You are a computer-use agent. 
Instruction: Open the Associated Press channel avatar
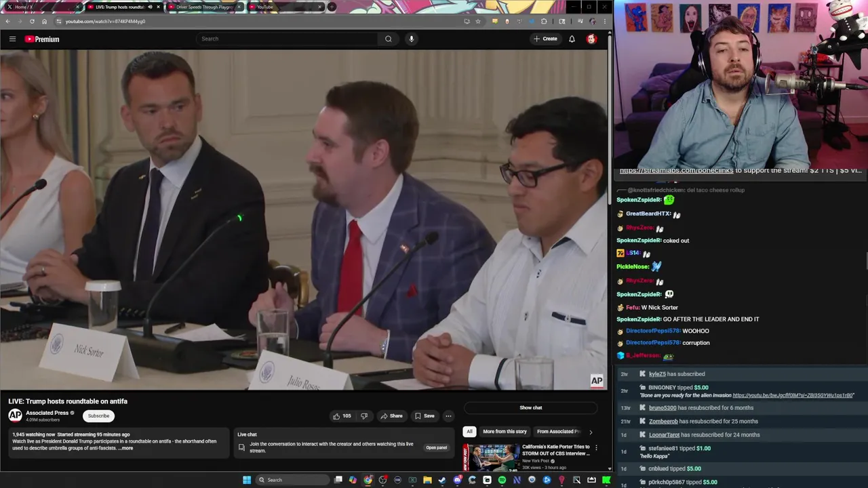click(x=15, y=415)
